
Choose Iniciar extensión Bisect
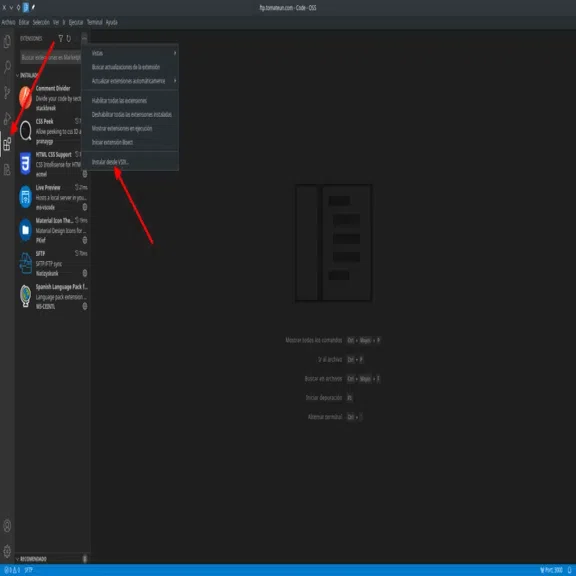pos(130,143)
